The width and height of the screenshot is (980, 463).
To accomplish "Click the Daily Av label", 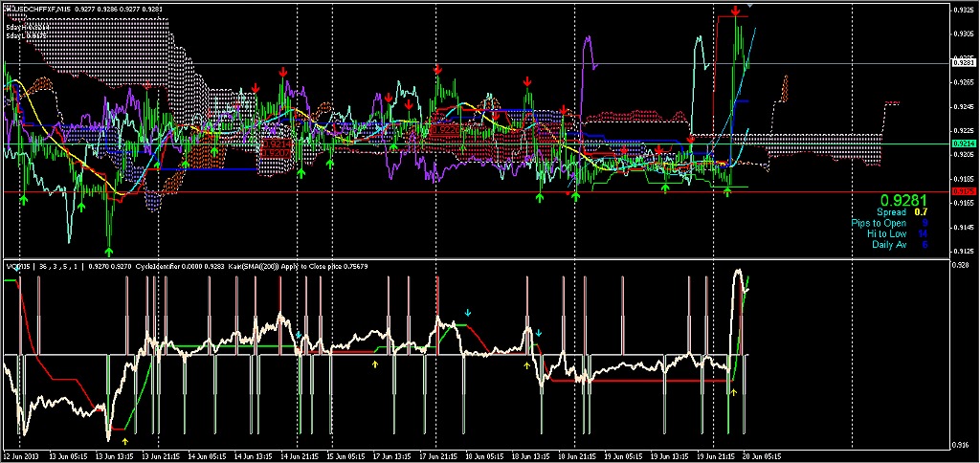I will [x=889, y=244].
